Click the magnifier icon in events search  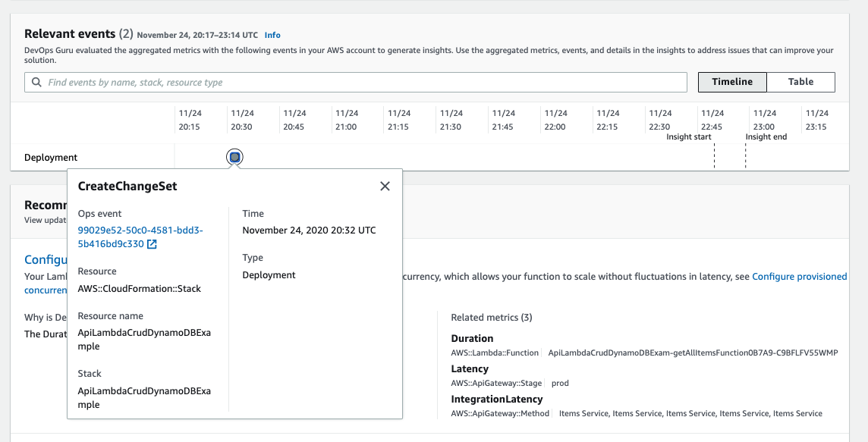pos(36,82)
